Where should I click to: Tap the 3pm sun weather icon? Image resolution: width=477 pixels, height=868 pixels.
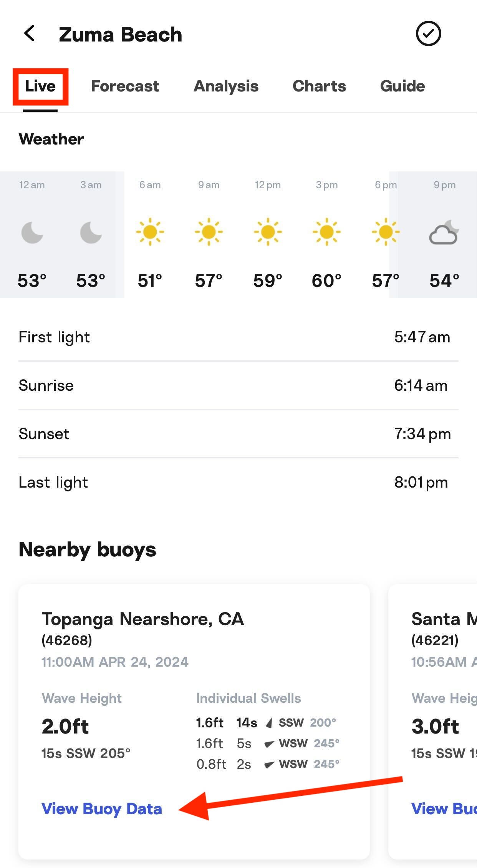(x=326, y=232)
